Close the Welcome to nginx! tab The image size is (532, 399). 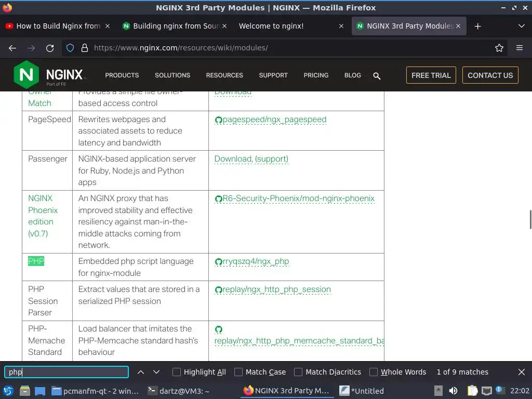pos(341,26)
